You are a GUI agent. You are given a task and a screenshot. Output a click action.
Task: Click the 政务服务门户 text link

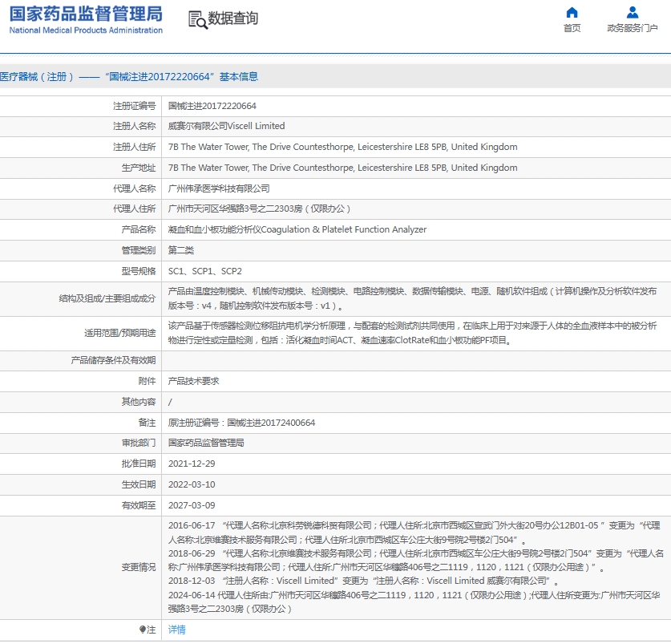pos(632,28)
